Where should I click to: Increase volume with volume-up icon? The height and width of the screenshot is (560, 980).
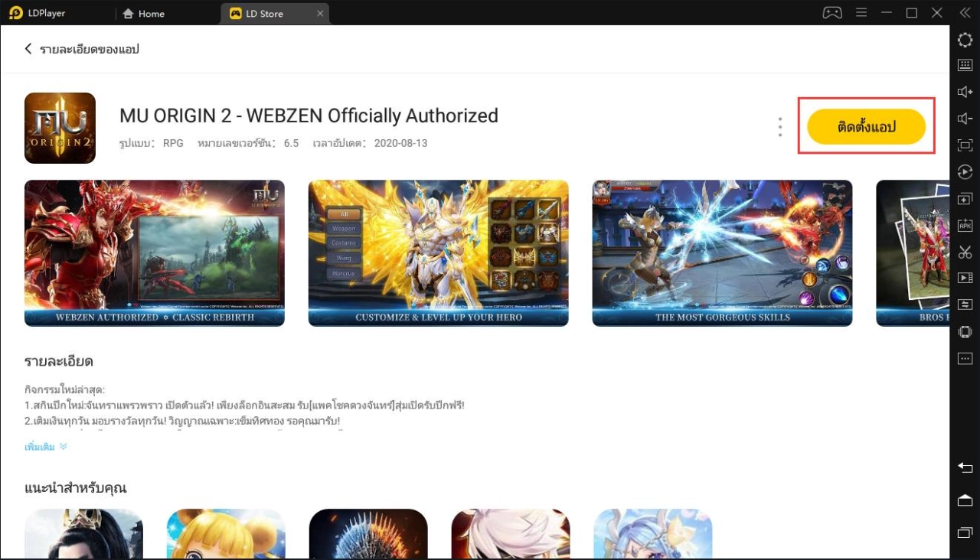(965, 92)
